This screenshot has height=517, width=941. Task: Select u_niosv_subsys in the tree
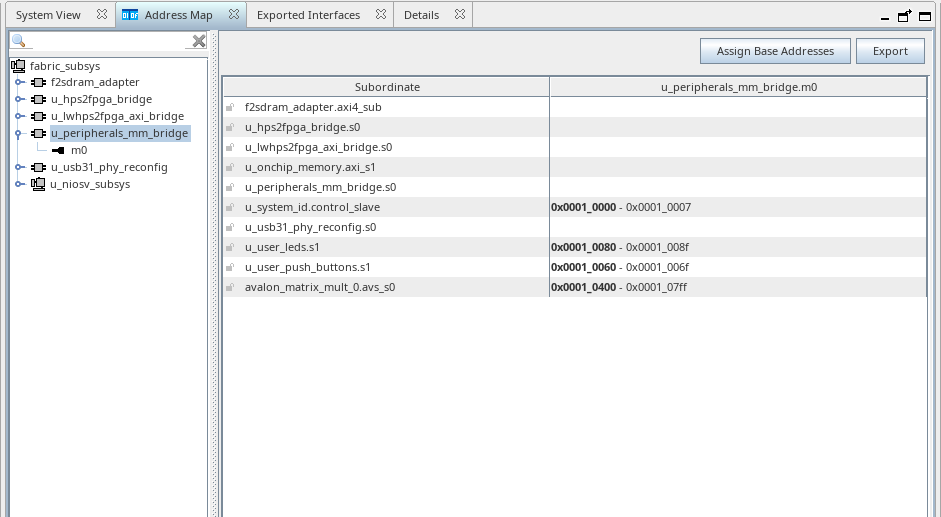click(x=90, y=184)
